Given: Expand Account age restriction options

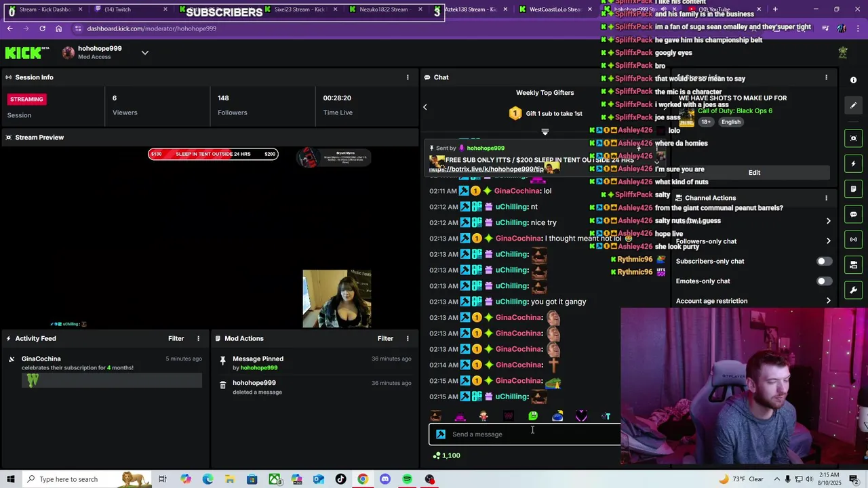Looking at the screenshot, I should [x=828, y=301].
